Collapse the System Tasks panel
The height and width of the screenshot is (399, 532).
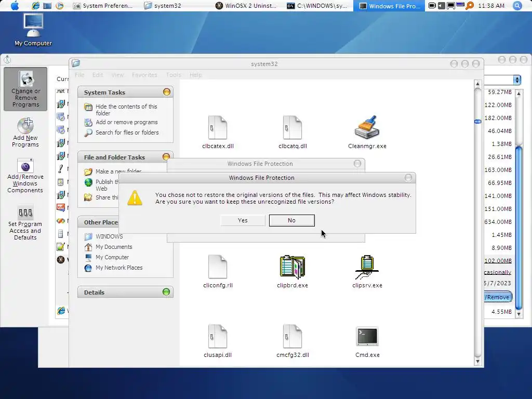167,92
